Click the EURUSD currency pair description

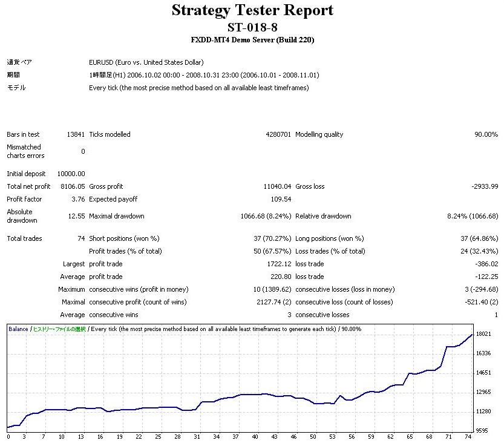pyautogui.click(x=146, y=62)
